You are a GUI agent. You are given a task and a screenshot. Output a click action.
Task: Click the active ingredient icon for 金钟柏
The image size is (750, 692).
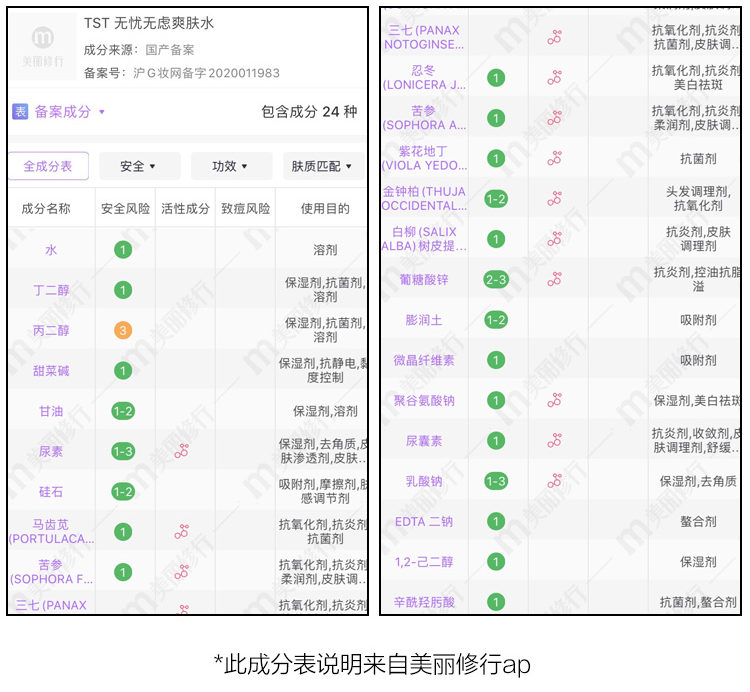click(x=555, y=198)
